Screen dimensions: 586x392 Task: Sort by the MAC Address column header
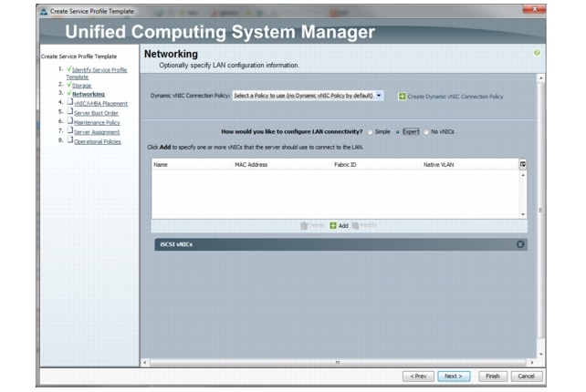pyautogui.click(x=281, y=165)
